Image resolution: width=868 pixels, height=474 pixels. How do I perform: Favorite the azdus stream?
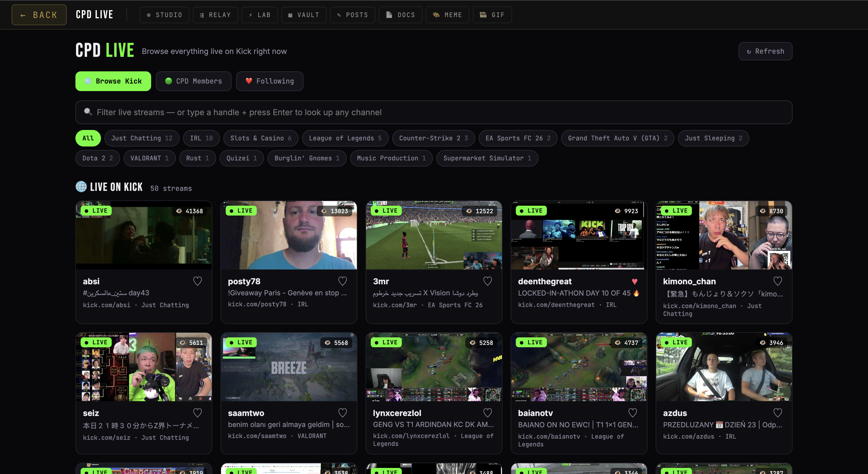click(x=778, y=413)
